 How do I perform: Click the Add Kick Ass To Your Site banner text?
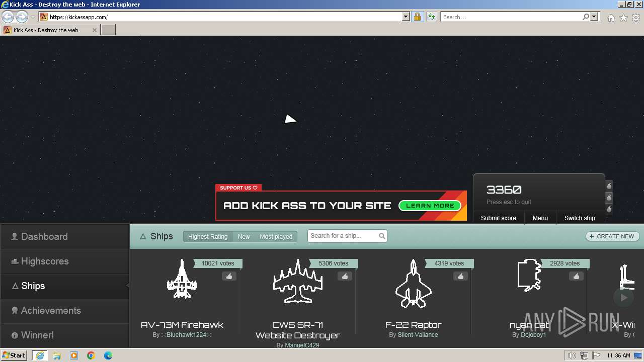click(307, 206)
